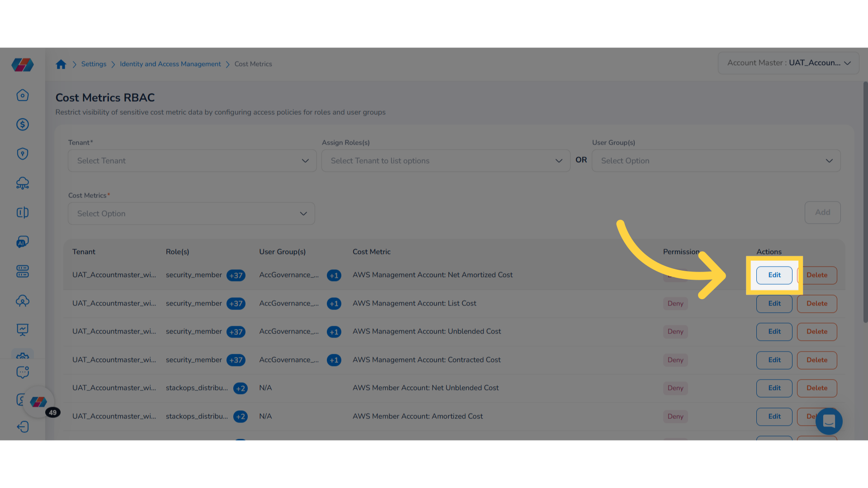Expand the Account Master selector
The image size is (868, 488).
(788, 63)
